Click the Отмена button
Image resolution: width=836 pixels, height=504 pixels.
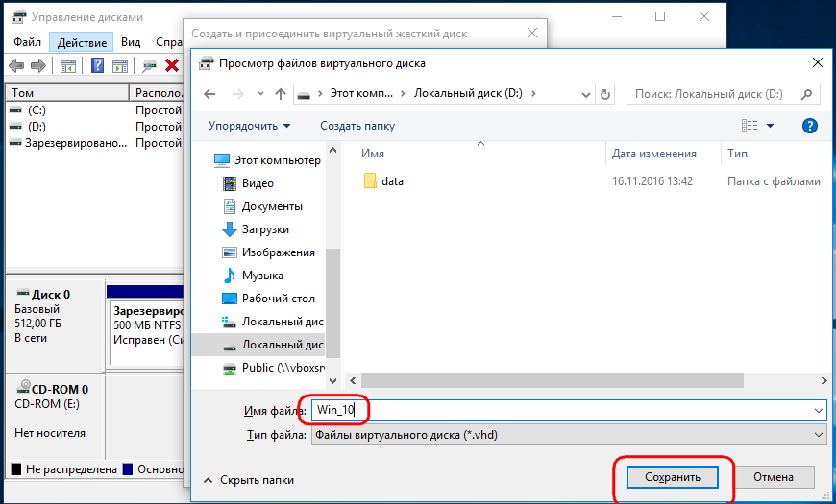coord(774,477)
